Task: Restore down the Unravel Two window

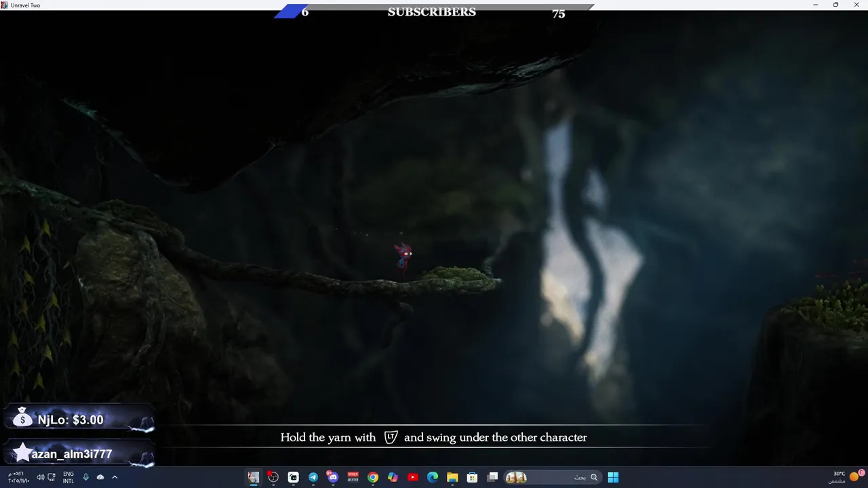Action: point(835,5)
